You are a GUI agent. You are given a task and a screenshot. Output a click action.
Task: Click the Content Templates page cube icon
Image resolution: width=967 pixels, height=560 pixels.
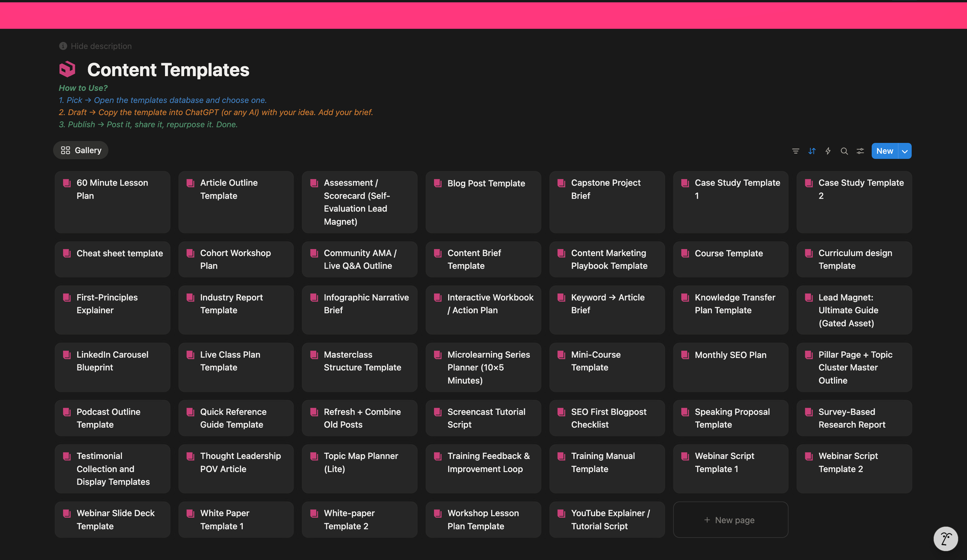click(67, 70)
